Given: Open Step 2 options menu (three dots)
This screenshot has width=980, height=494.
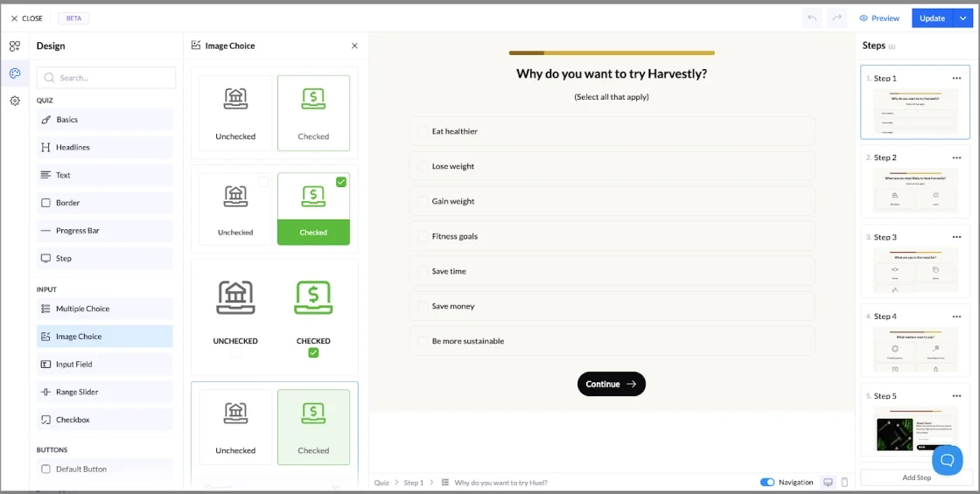Looking at the screenshot, I should pyautogui.click(x=956, y=157).
